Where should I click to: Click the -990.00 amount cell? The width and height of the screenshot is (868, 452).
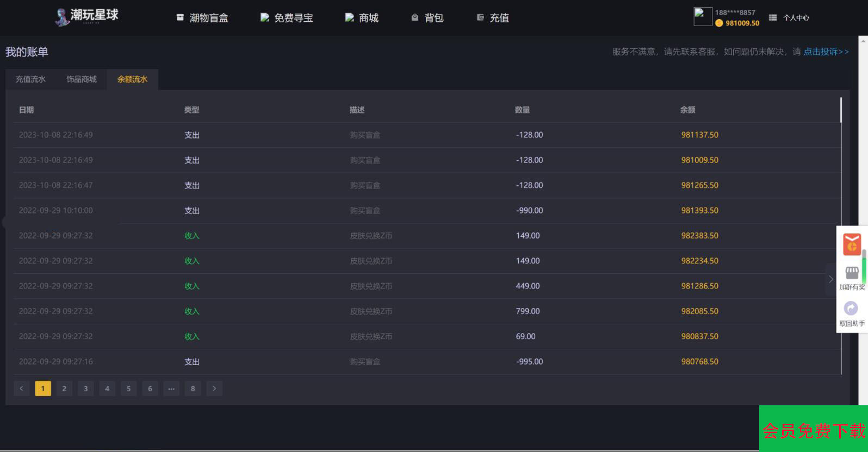pos(529,210)
